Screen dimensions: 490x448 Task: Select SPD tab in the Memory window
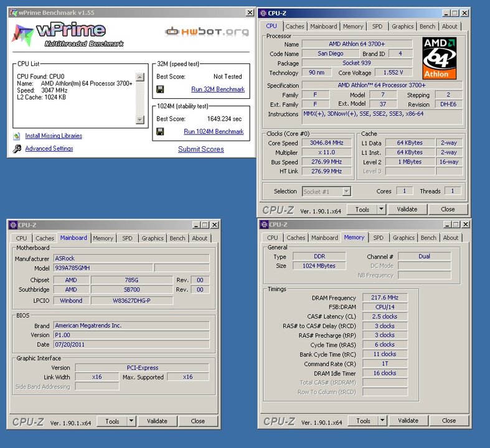pyautogui.click(x=378, y=238)
